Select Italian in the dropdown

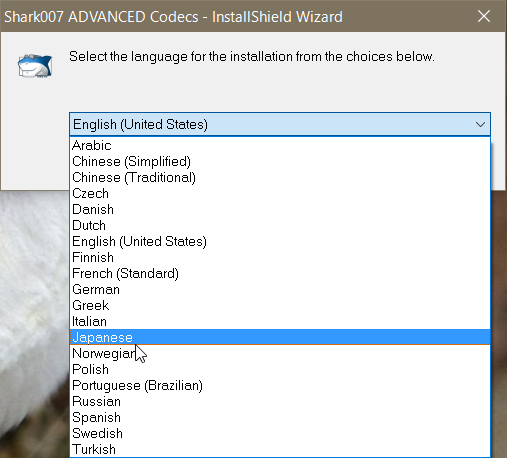coord(280,321)
